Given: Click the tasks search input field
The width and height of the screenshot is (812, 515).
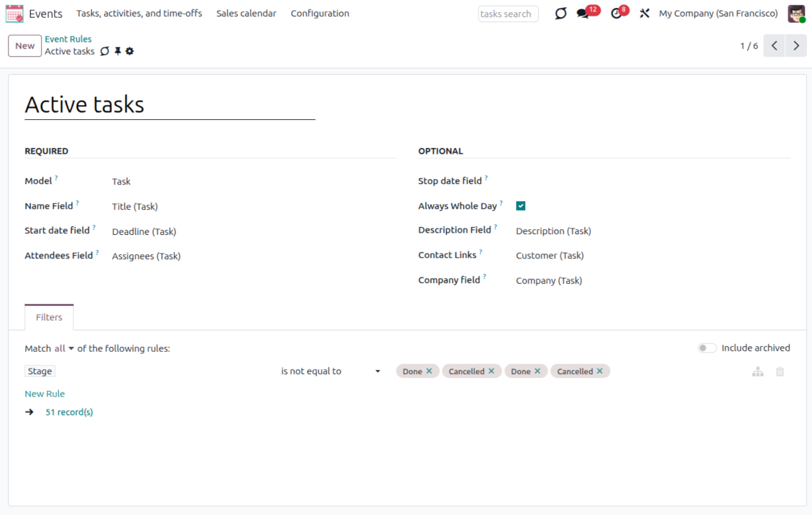Looking at the screenshot, I should [508, 14].
